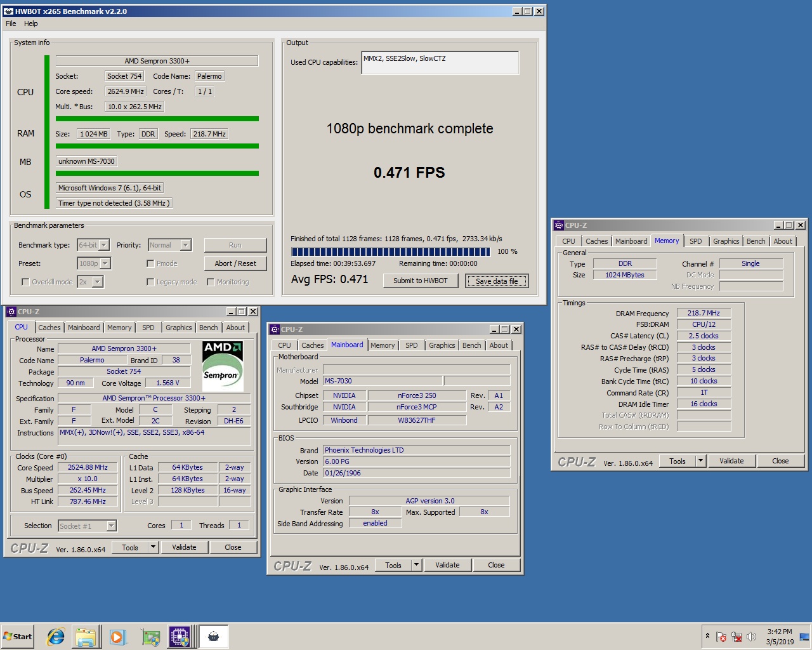
Task: Show hidden tray icons arrow
Action: tap(707, 636)
